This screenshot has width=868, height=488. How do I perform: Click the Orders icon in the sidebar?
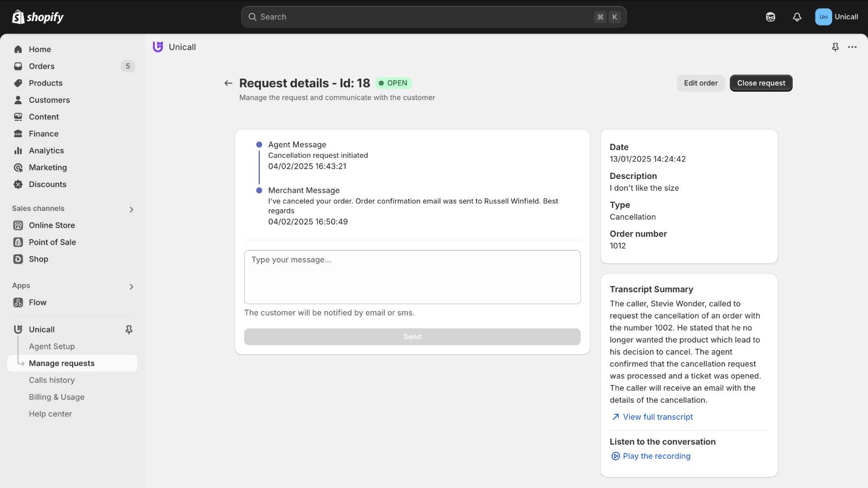18,66
